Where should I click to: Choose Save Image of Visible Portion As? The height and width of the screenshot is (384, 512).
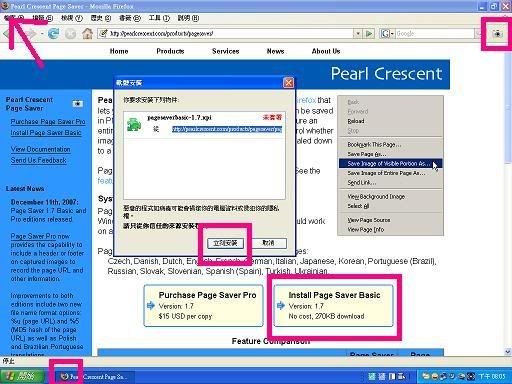390,164
